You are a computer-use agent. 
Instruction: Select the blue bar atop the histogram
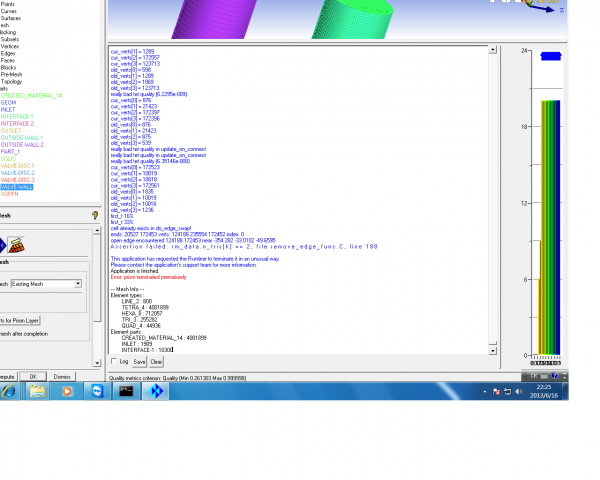[x=551, y=56]
